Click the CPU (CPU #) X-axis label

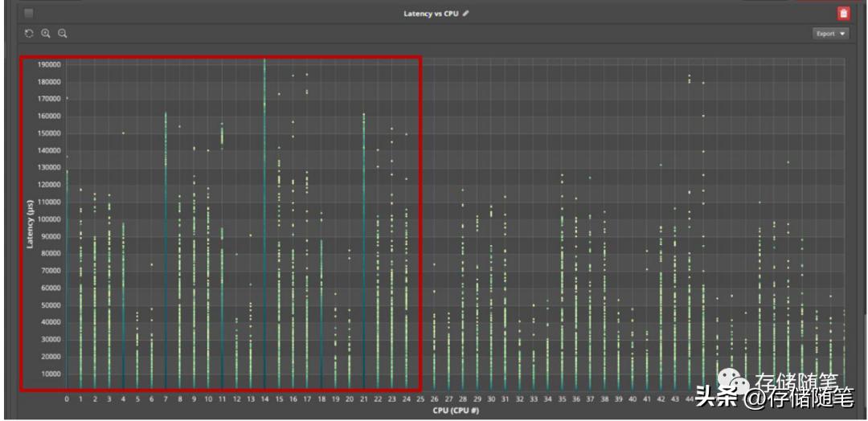coord(454,411)
